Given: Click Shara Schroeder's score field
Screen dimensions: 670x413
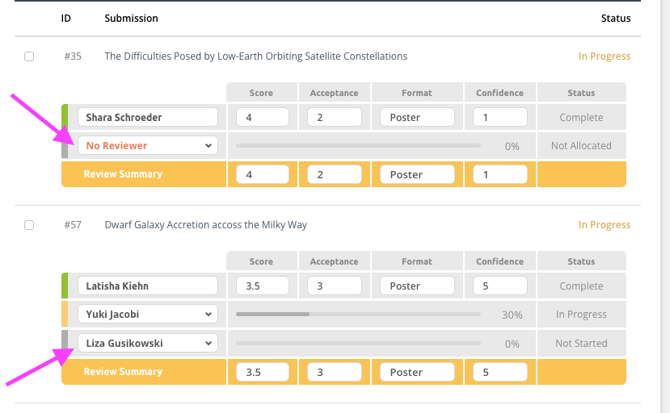Looking at the screenshot, I should coord(262,117).
